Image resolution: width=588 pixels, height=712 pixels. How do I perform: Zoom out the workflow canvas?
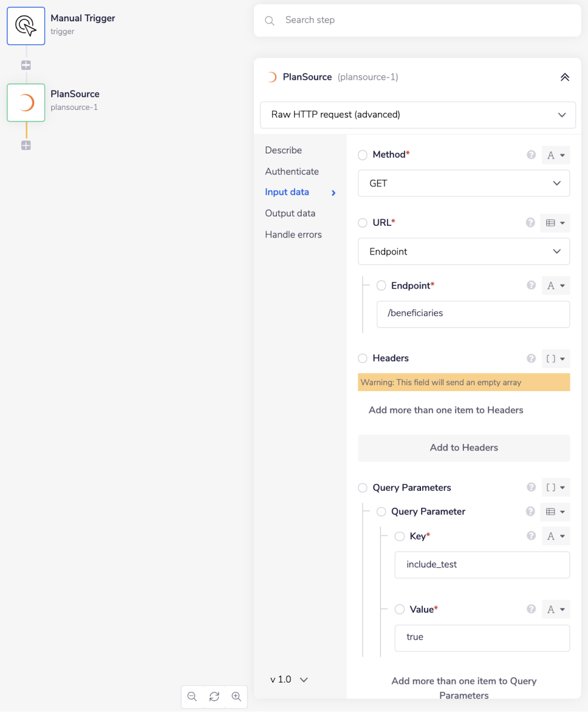[x=192, y=696]
